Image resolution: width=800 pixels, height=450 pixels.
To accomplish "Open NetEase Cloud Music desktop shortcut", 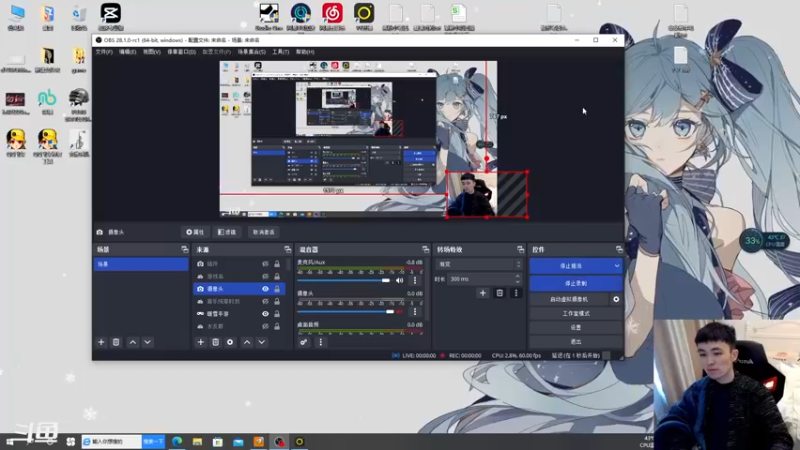I will [x=332, y=16].
